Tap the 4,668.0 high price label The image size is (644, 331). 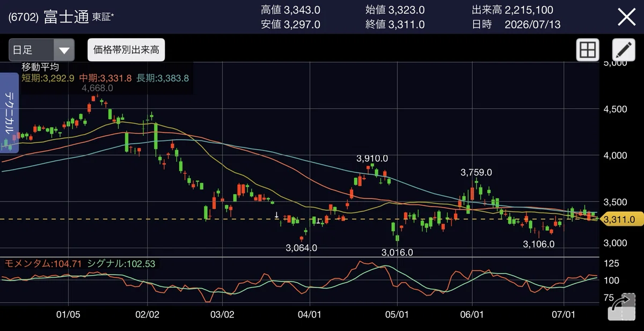97,88
